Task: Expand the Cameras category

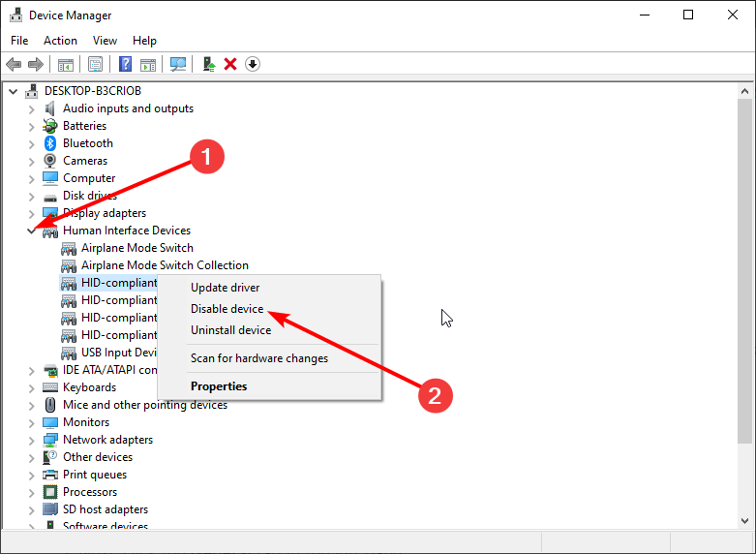Action: point(31,162)
